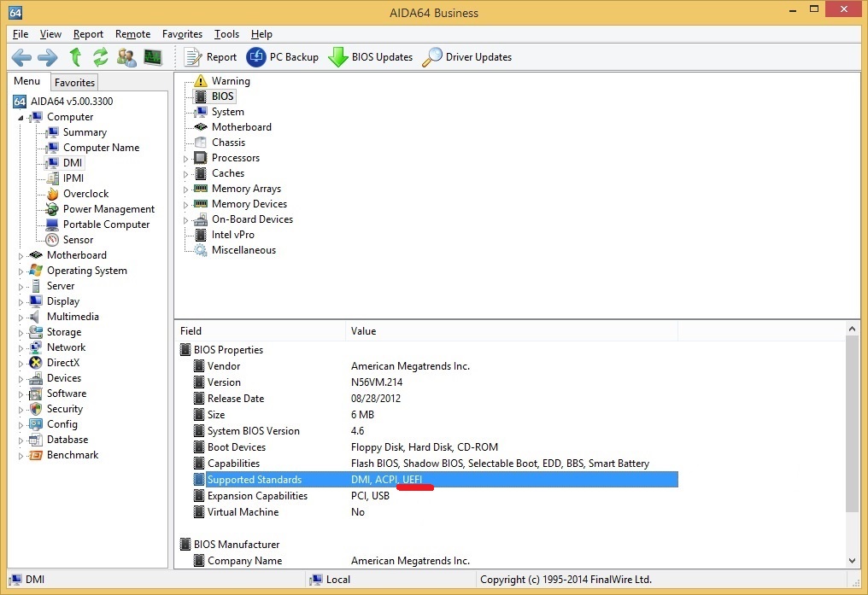
Task: Open the System monitor graph icon
Action: [x=153, y=57]
